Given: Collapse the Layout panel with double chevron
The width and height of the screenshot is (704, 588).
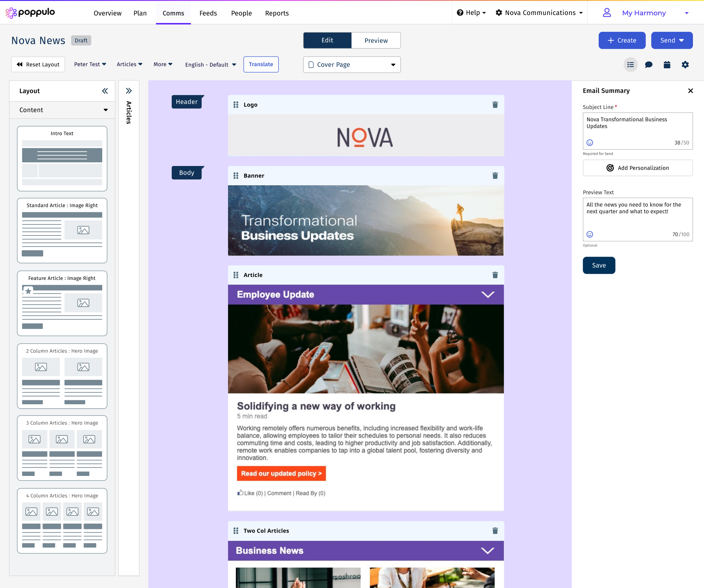Looking at the screenshot, I should pos(105,91).
